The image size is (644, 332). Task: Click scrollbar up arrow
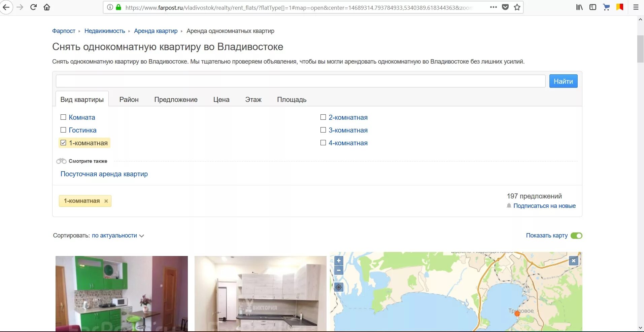[640, 19]
